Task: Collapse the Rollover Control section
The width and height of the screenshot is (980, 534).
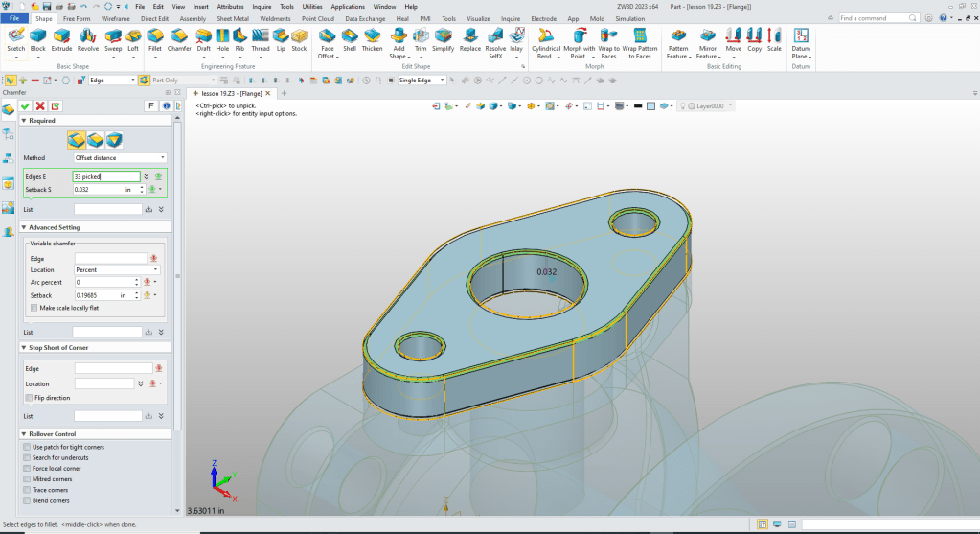Action: [x=24, y=434]
